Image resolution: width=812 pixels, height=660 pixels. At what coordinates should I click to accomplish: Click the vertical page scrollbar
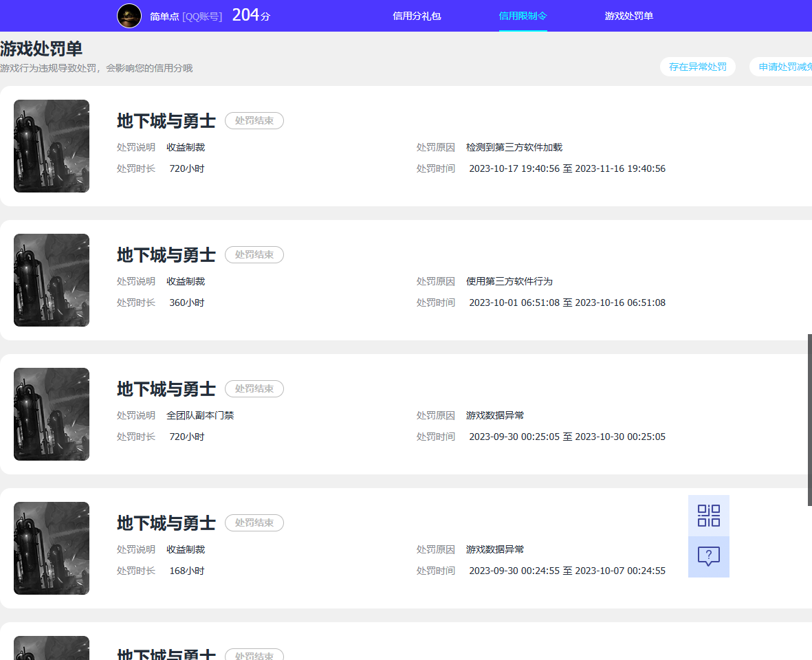(809, 419)
